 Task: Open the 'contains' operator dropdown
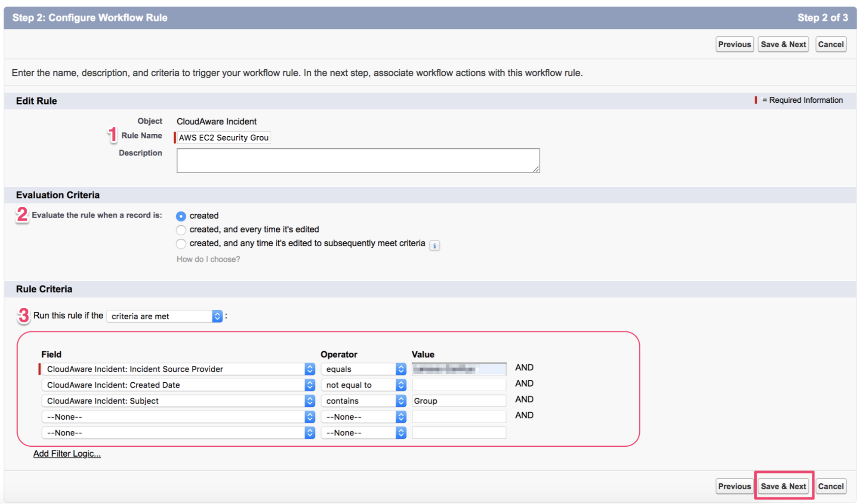pos(364,401)
